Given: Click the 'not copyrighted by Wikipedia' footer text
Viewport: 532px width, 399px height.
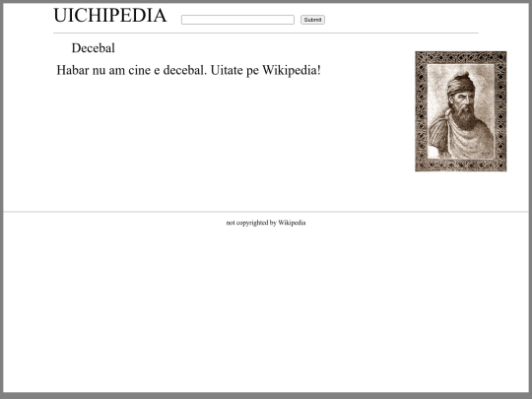Looking at the screenshot, I should click(266, 223).
